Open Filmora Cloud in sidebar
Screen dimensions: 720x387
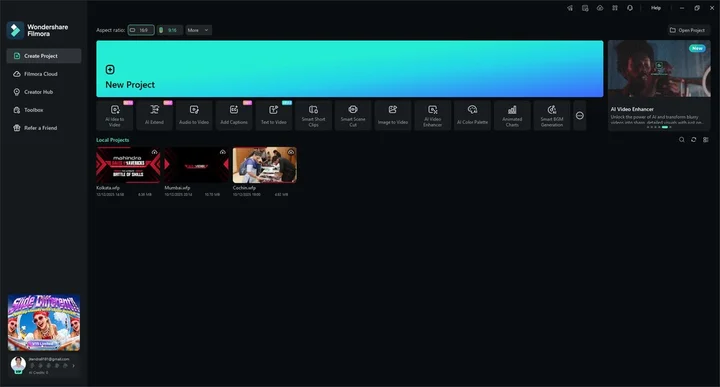pos(44,74)
